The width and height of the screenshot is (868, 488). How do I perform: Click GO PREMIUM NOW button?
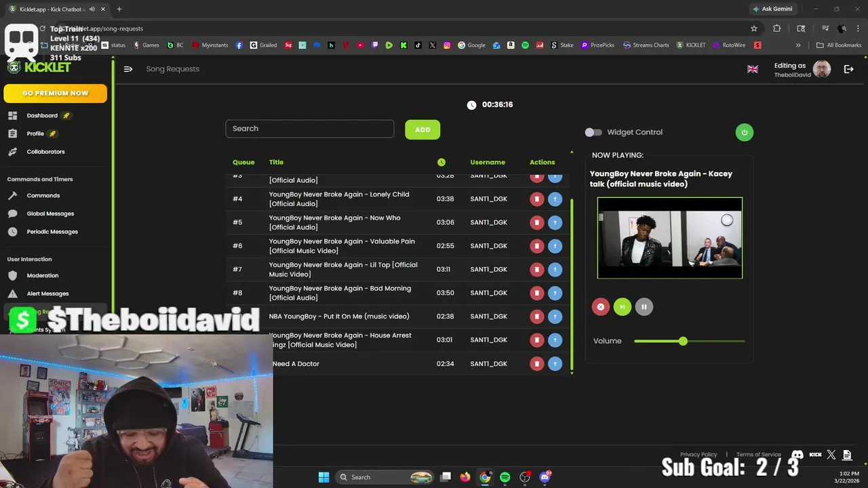(x=55, y=93)
